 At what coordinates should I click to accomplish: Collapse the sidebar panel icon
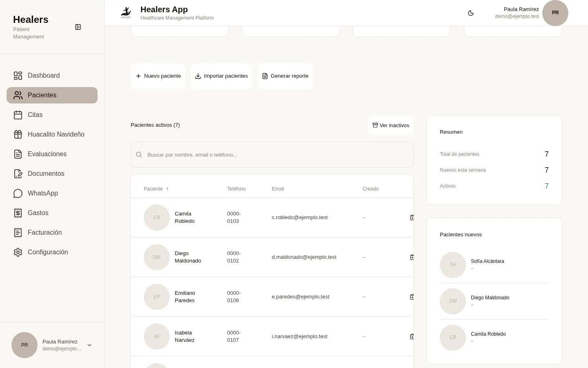pyautogui.click(x=78, y=27)
